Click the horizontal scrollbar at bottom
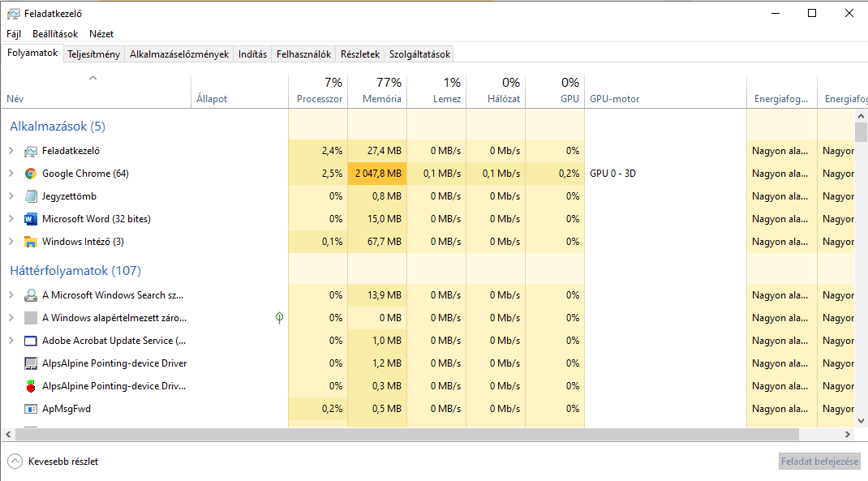This screenshot has height=481, width=868. [406, 435]
